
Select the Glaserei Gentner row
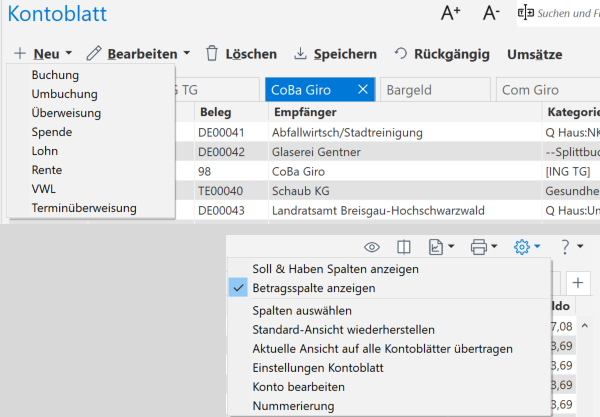pyautogui.click(x=328, y=152)
